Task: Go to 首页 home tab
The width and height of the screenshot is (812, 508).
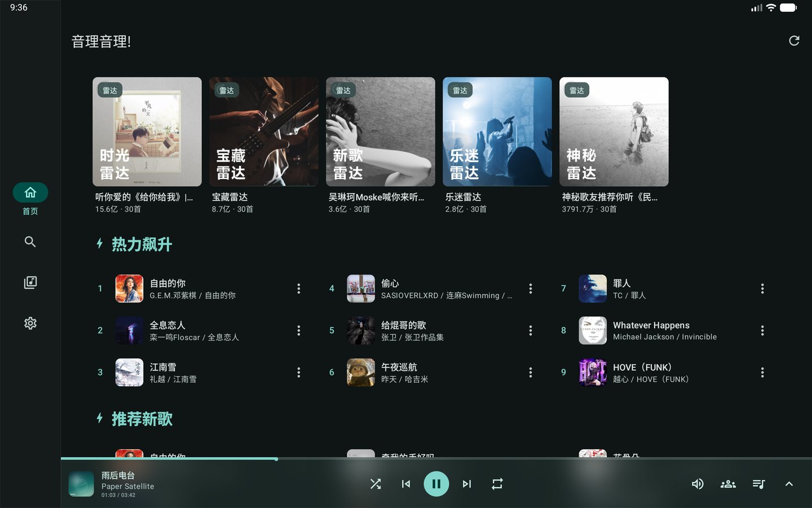Action: coord(30,199)
